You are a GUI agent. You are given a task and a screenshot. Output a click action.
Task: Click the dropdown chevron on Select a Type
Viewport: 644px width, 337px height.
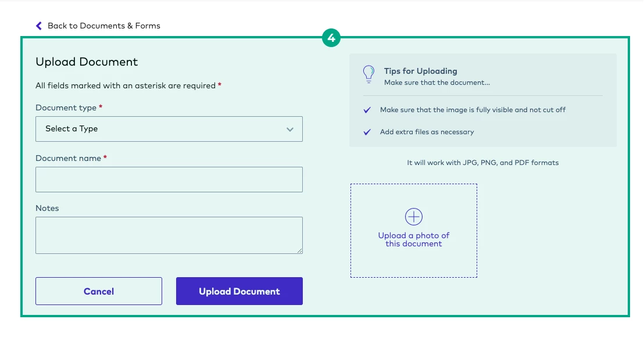tap(290, 129)
